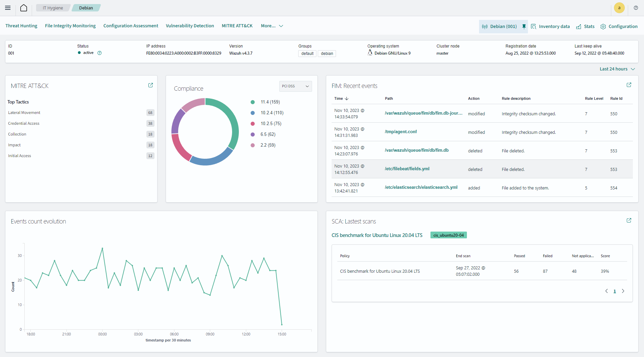Click the Linux penguin OS icon
The image size is (644, 357).
pyautogui.click(x=370, y=53)
